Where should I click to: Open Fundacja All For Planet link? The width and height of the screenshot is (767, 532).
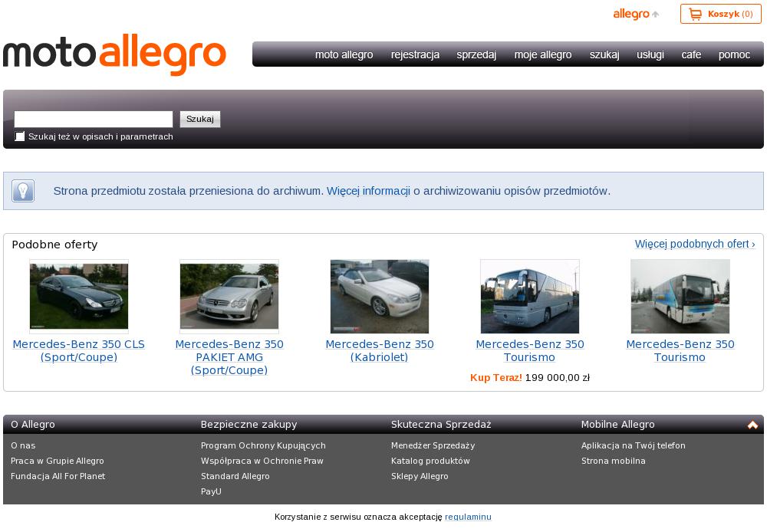point(58,476)
